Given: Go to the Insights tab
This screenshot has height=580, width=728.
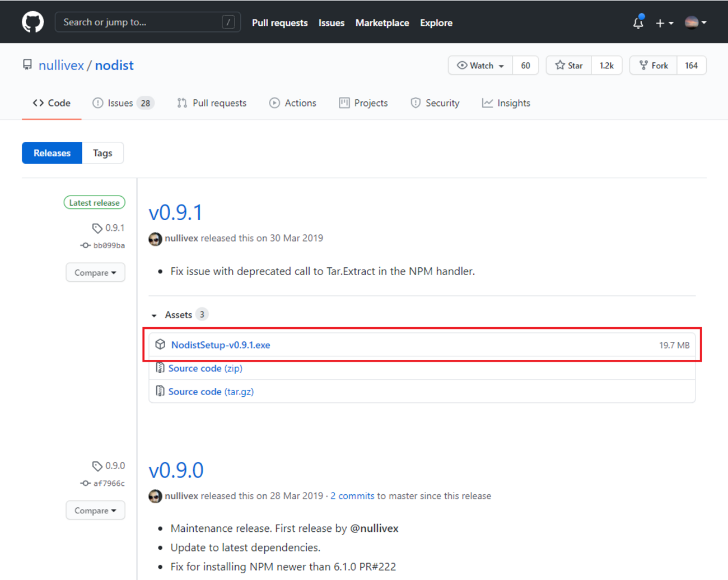Looking at the screenshot, I should coord(506,103).
